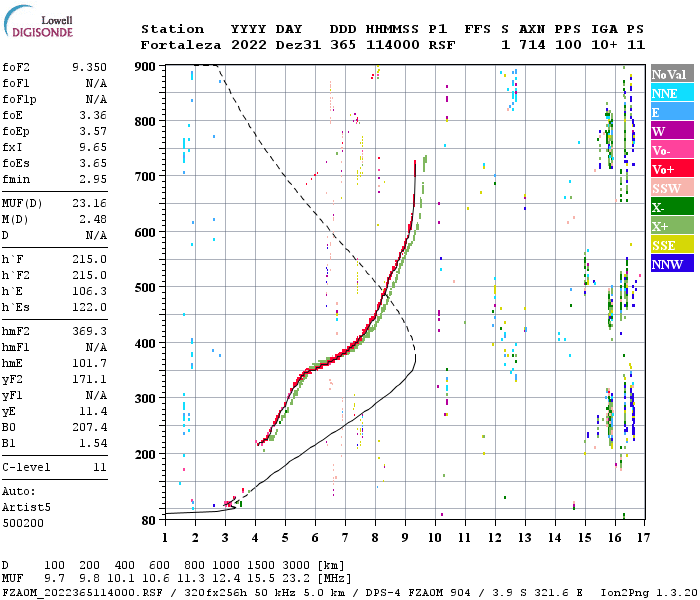Select the X+ light green legend swatch
The width and height of the screenshot is (700, 600).
[672, 226]
